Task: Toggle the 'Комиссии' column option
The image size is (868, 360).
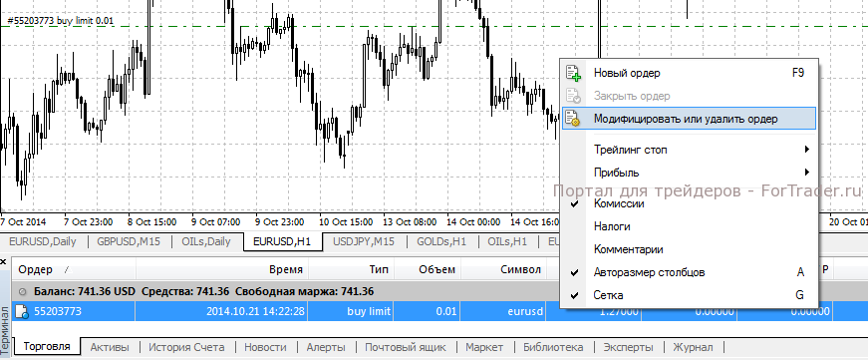Action: (x=689, y=203)
